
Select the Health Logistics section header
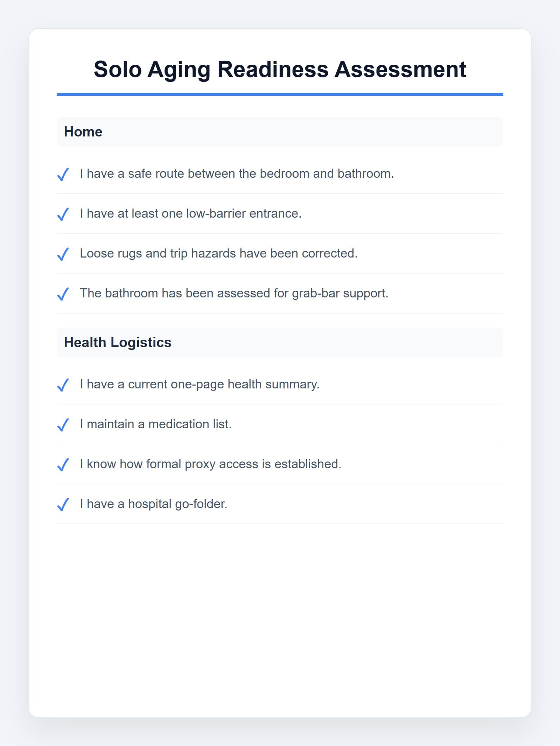[280, 343]
